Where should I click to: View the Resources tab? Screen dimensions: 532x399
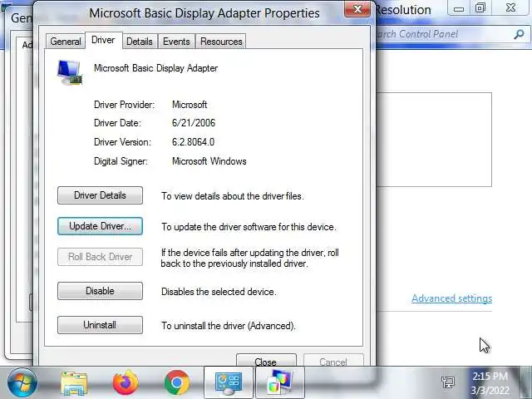point(221,42)
